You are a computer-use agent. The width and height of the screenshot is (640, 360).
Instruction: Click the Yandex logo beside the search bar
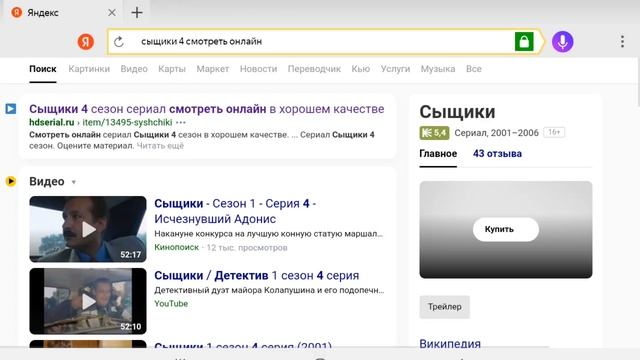pos(86,42)
